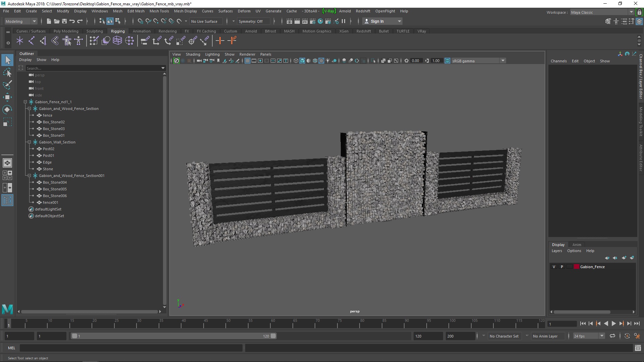
Task: Click the MEL command language button
Action: pos(12,348)
